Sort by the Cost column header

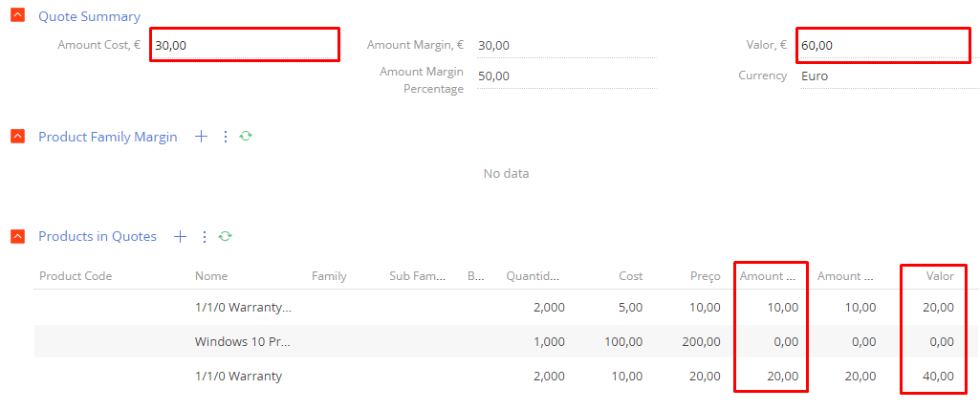click(630, 275)
